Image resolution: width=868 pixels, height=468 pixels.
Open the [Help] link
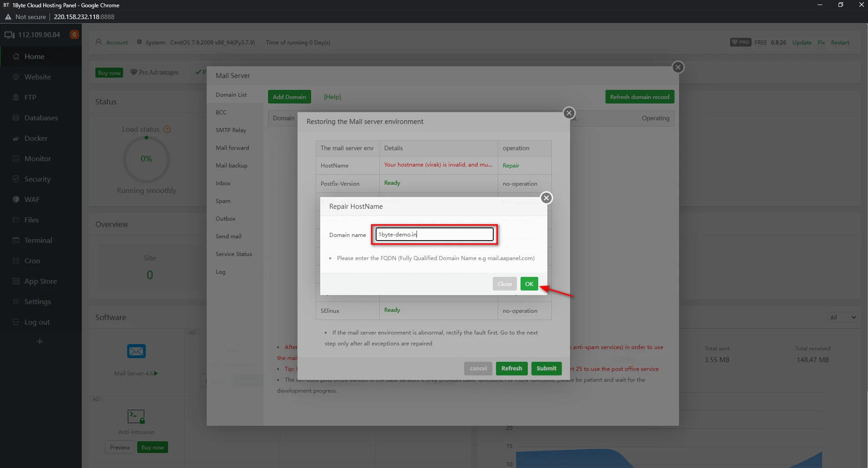tap(332, 97)
